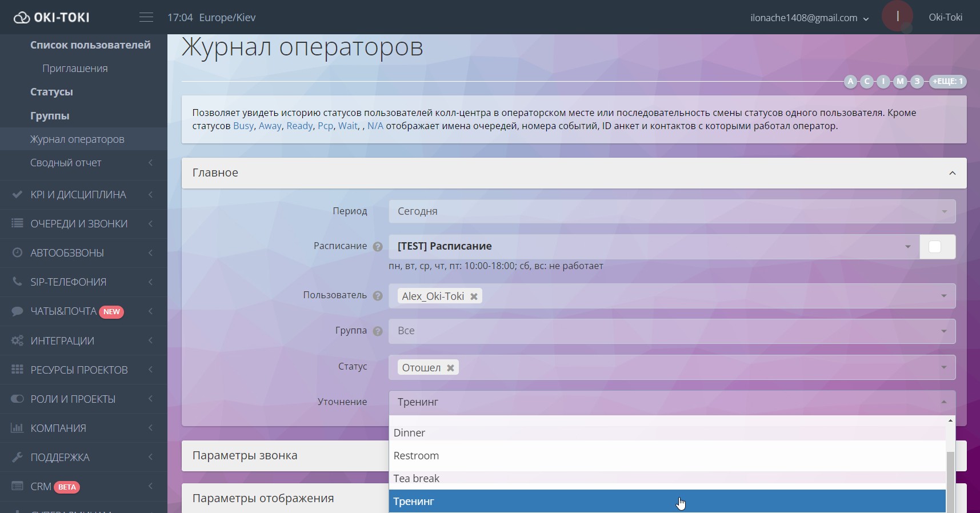Click the M badge circle

pyautogui.click(x=901, y=81)
